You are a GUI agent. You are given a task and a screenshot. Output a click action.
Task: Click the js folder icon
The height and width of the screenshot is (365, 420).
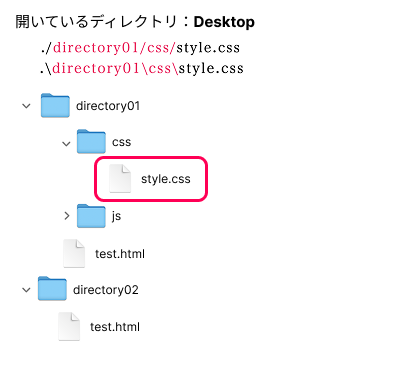[91, 216]
